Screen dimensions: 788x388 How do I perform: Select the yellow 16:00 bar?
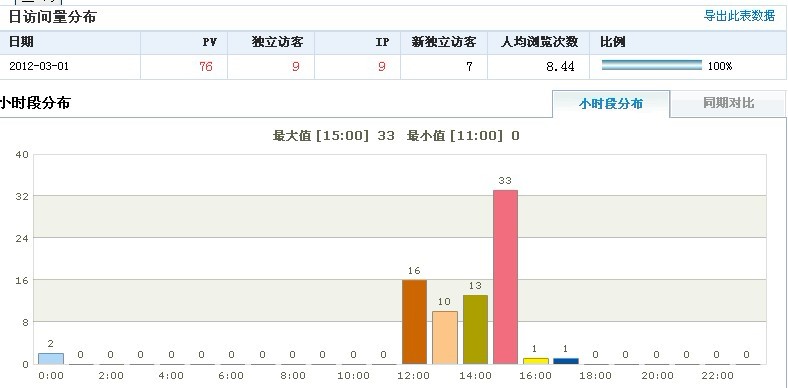[x=535, y=361]
